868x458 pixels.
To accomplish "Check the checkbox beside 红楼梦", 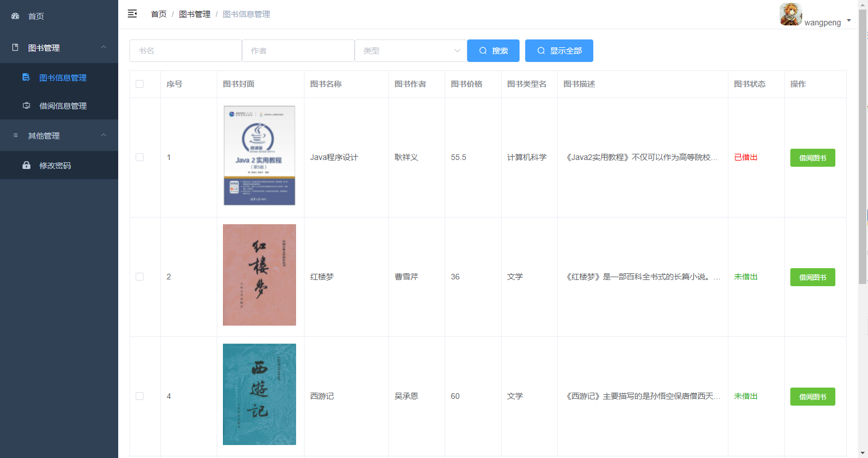I will coord(140,277).
